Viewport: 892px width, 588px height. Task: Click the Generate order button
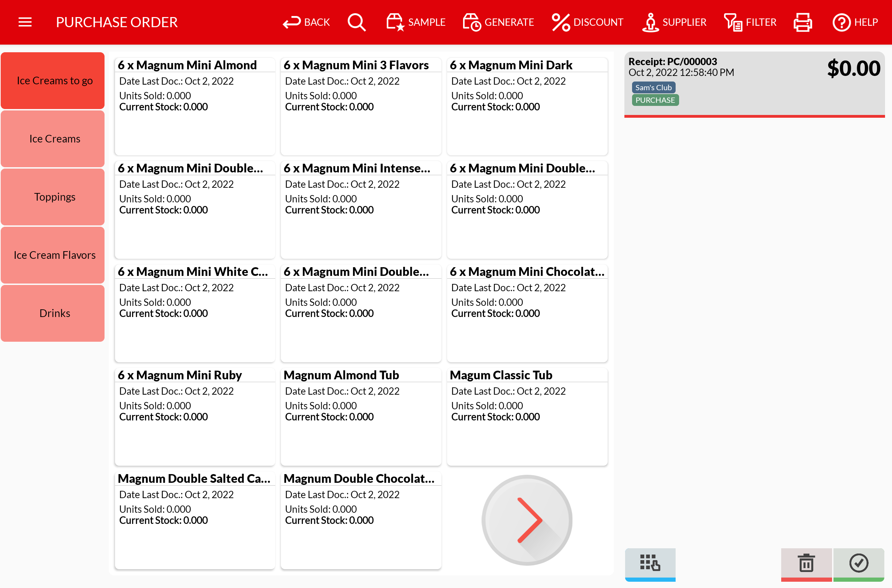(498, 22)
